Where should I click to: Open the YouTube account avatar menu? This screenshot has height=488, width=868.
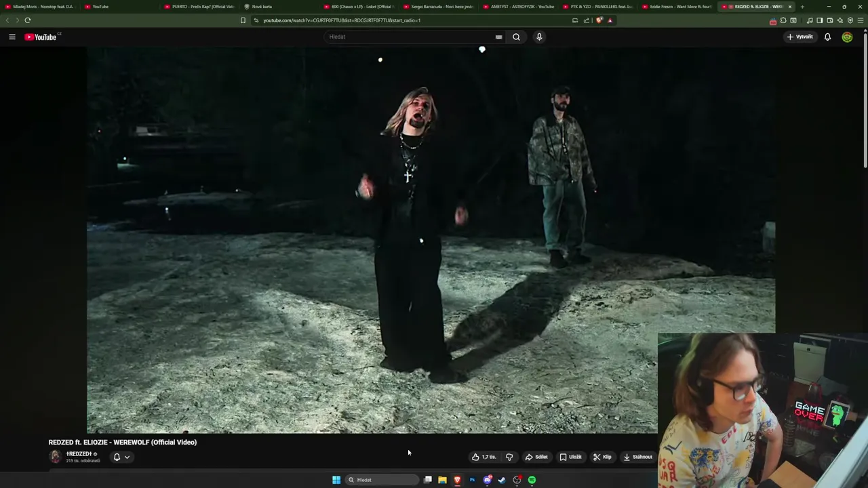pyautogui.click(x=847, y=37)
